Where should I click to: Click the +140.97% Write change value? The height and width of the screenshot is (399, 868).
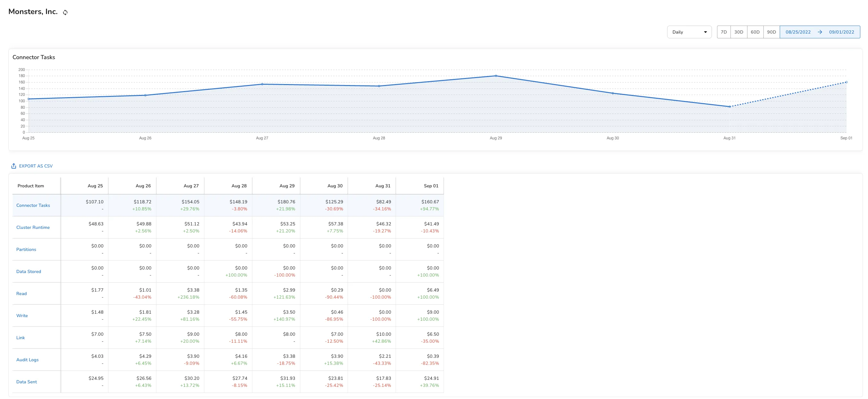point(284,319)
